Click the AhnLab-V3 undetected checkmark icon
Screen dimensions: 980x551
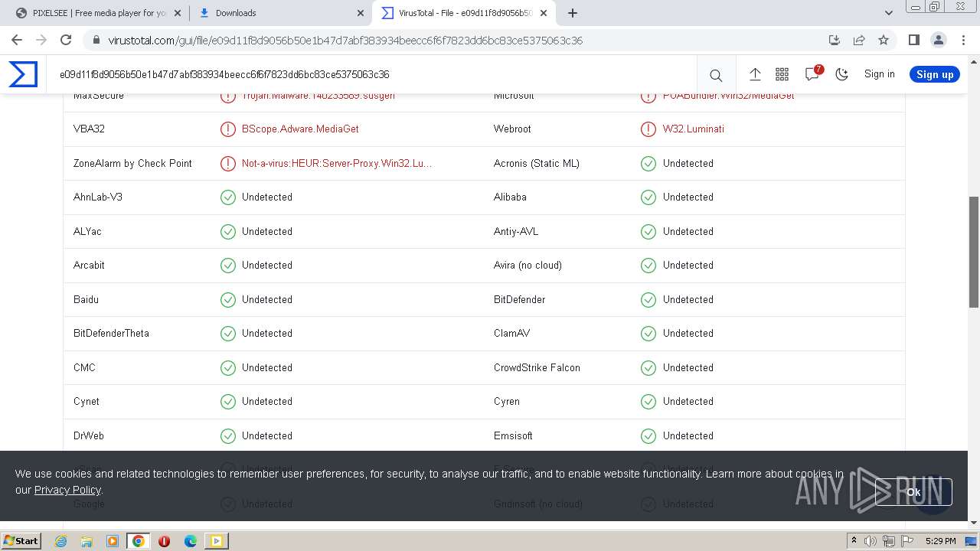(x=228, y=197)
